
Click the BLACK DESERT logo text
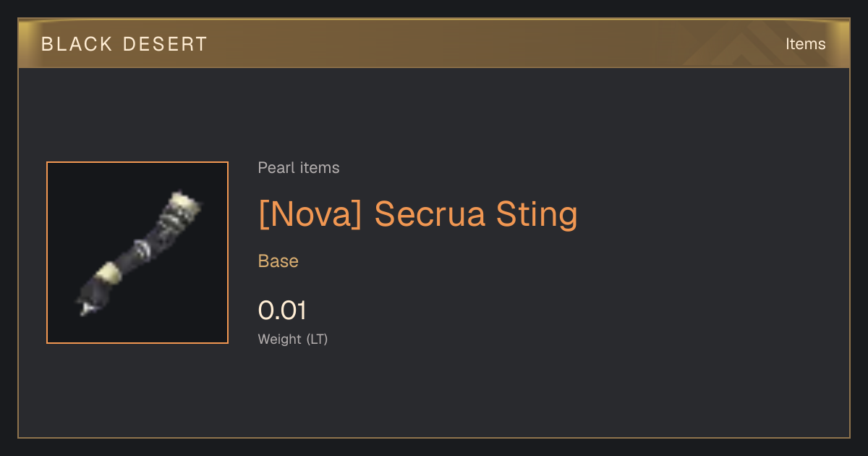124,44
